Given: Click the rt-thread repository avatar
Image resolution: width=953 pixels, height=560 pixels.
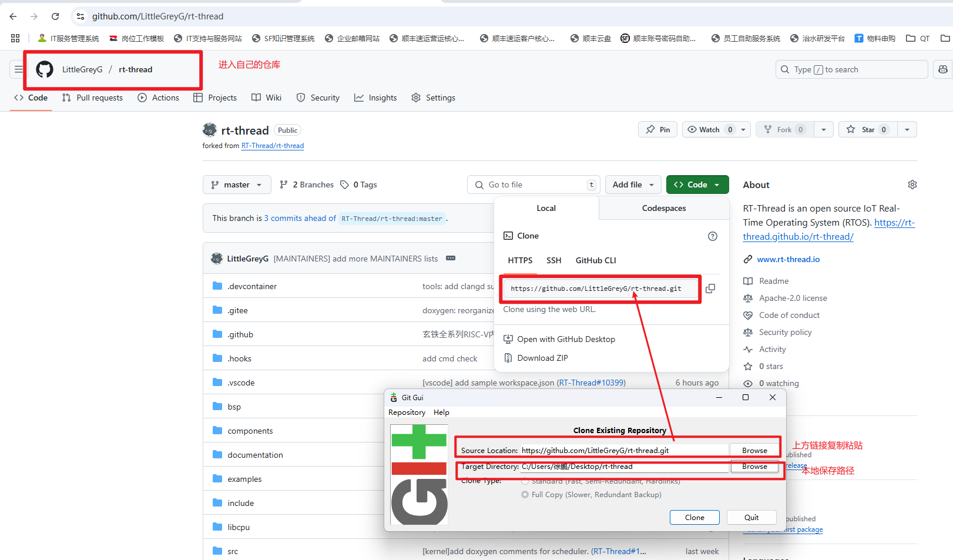Looking at the screenshot, I should point(210,130).
